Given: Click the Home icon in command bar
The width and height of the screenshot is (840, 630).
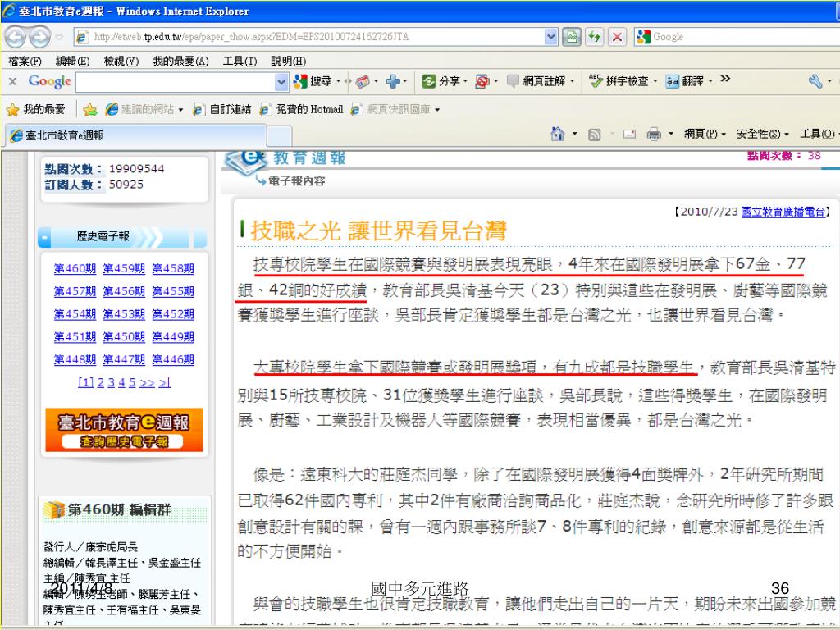Looking at the screenshot, I should coord(558,134).
